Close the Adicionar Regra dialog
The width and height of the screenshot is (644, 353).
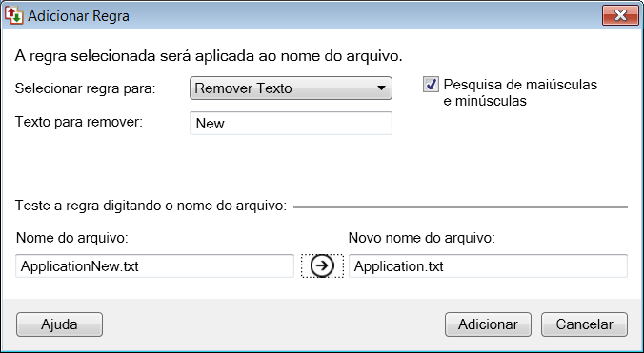pyautogui.click(x=620, y=15)
